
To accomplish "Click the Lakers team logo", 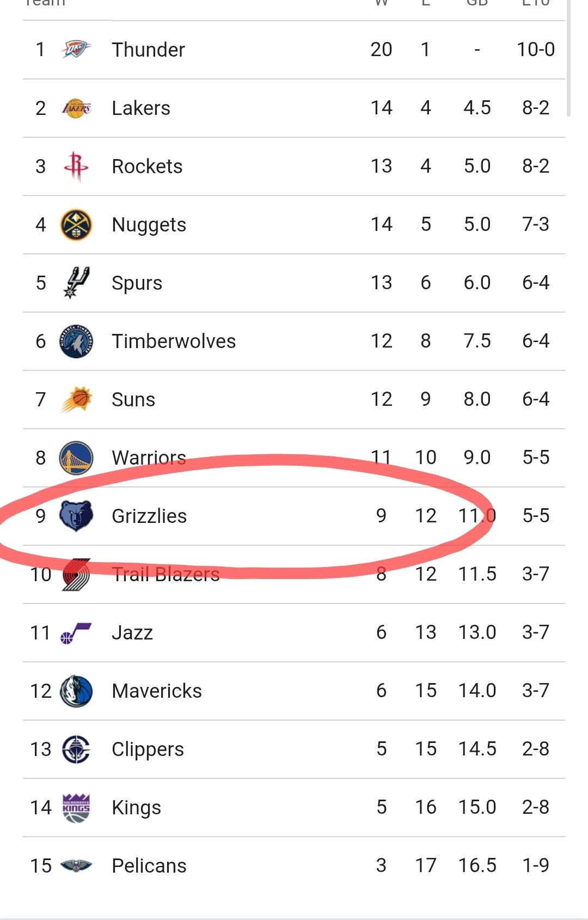I will click(76, 108).
